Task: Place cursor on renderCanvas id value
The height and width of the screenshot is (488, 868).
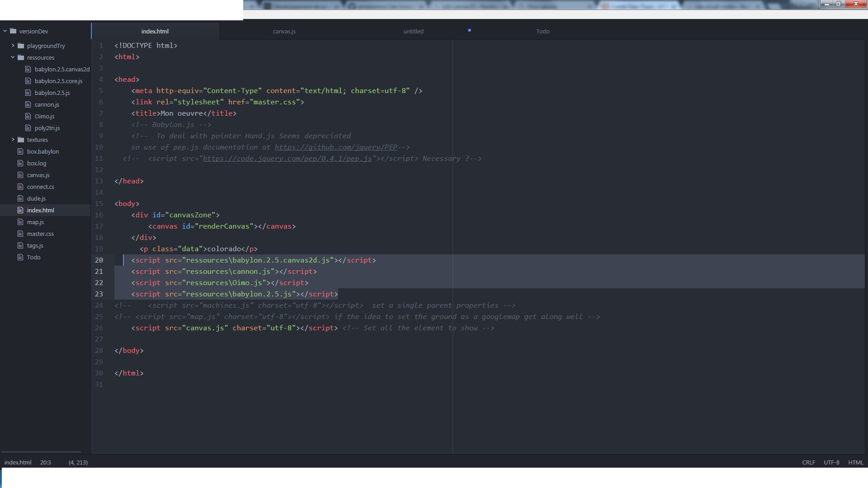Action: (x=224, y=226)
